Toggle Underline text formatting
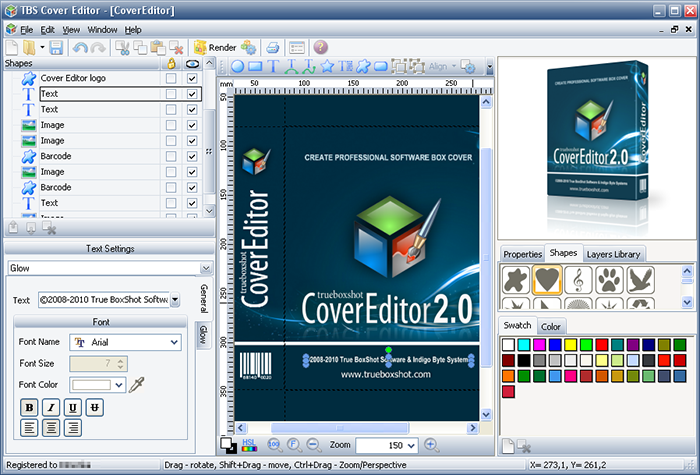 [73, 408]
